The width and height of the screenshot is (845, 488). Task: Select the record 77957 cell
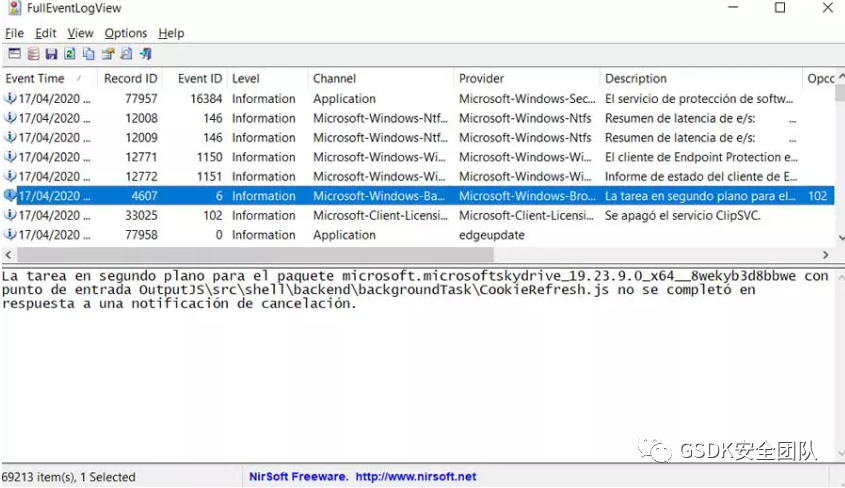click(x=141, y=99)
